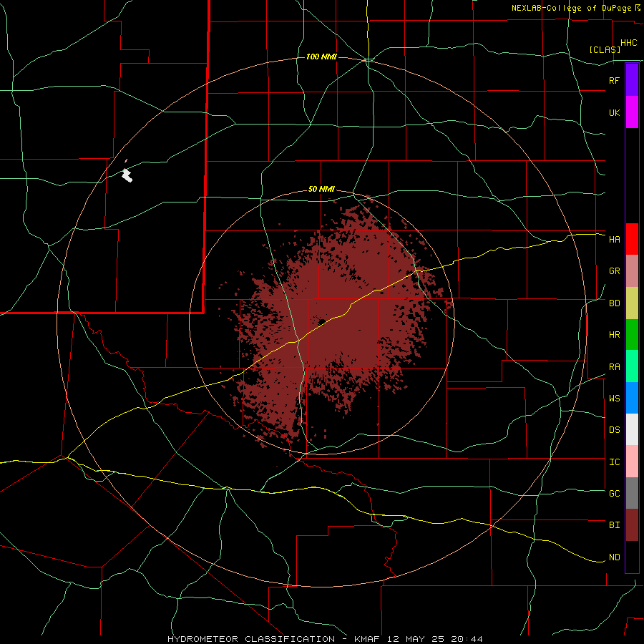Click the 'KMAF' station identifier in the caption
Screen dimensions: 644x644
tap(367, 639)
